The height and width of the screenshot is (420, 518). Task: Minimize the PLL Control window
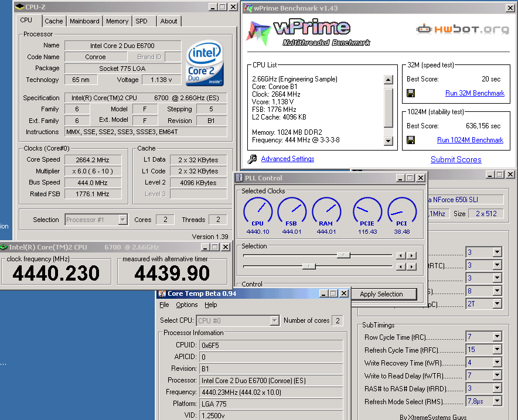[400, 178]
